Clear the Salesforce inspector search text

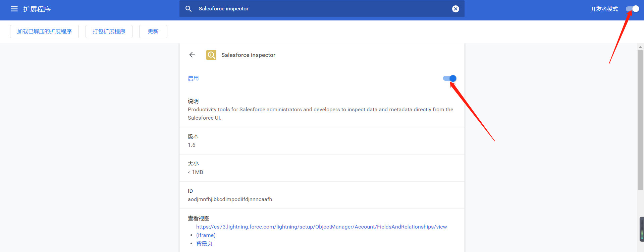[455, 9]
